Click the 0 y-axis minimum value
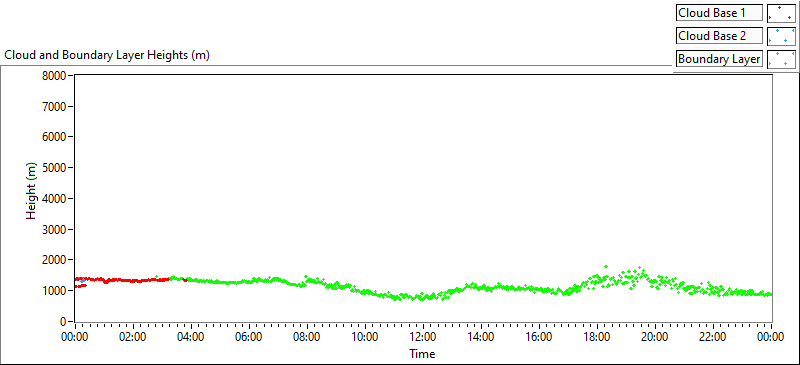The image size is (800, 365). 63,322
